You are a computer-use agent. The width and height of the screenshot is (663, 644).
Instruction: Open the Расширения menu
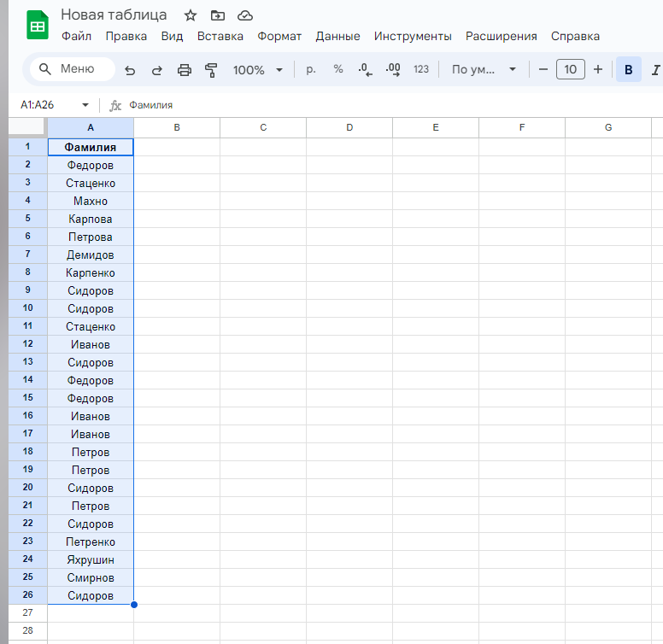click(x=501, y=37)
